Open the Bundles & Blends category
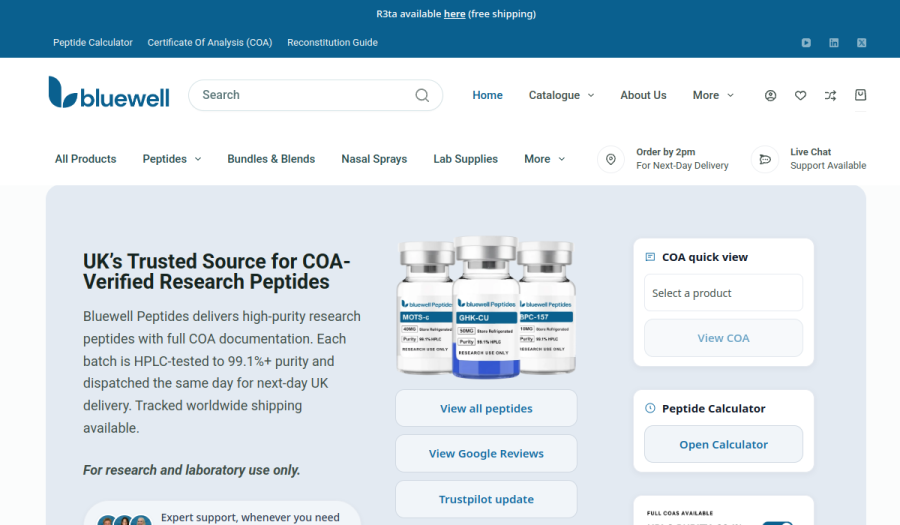This screenshot has height=525, width=900. pos(271,159)
